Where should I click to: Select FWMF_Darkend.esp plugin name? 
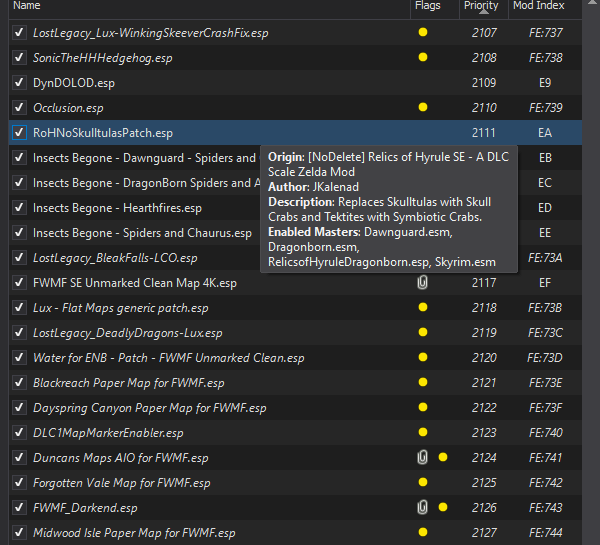tap(85, 508)
